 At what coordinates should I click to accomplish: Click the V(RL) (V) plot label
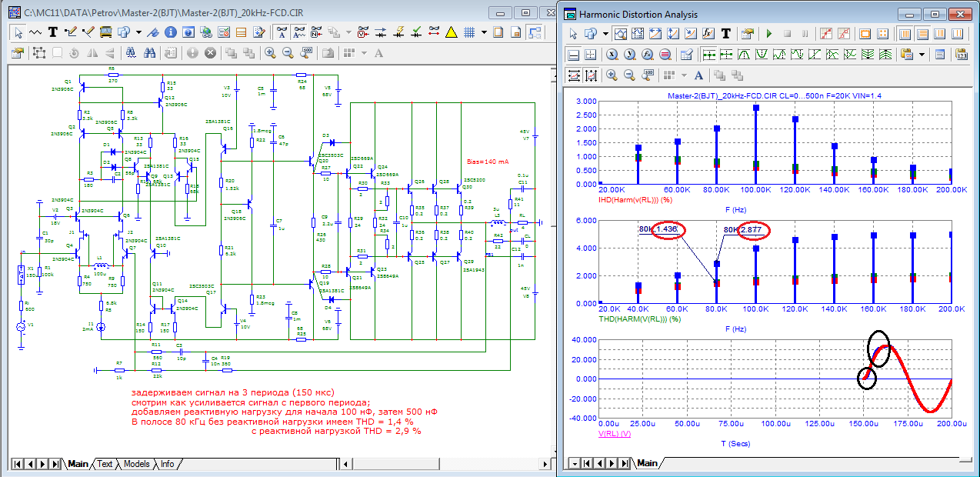[615, 434]
